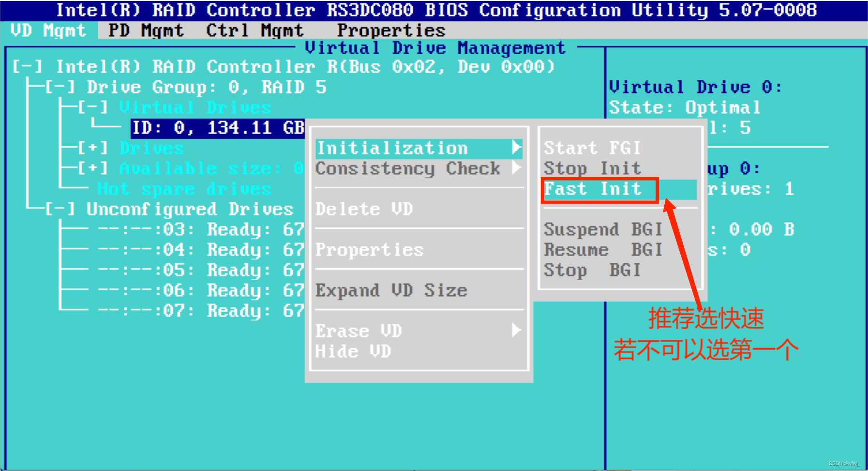Select unconfigured drive 07 Ready
The width and height of the screenshot is (868, 471).
(201, 311)
